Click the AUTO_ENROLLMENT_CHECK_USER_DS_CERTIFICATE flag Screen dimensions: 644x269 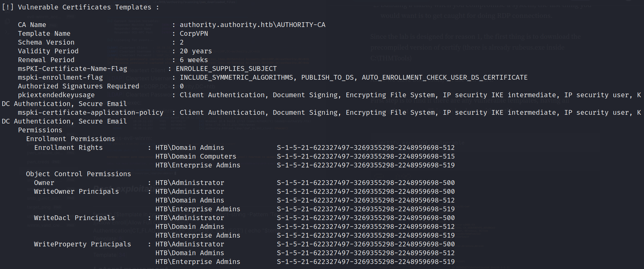444,77
